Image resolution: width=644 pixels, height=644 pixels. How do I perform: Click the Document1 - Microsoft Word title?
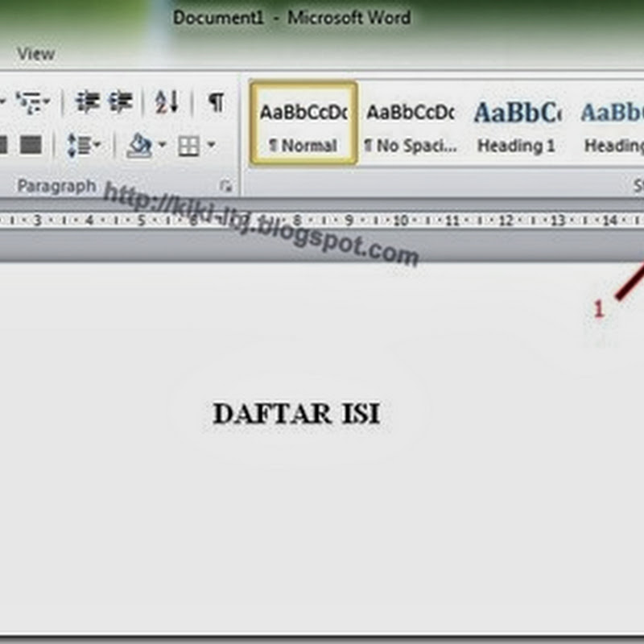coord(291,18)
